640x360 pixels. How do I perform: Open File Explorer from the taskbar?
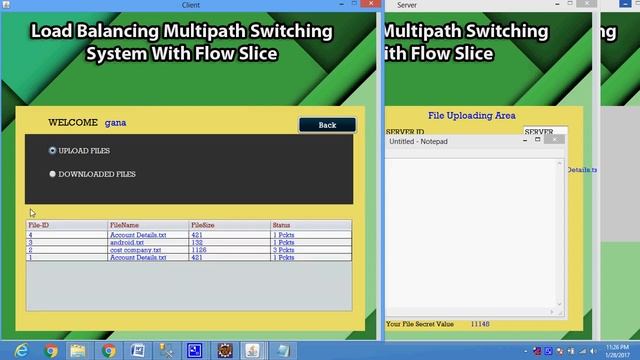78,351
